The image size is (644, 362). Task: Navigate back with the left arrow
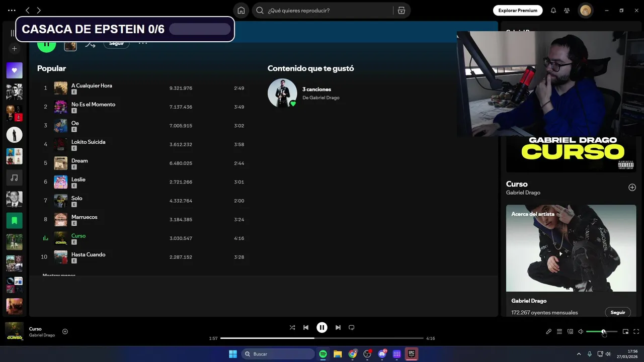coord(28,11)
